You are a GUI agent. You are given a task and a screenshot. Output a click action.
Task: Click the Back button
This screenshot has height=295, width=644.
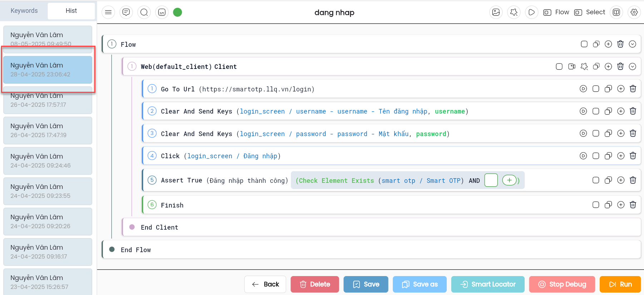point(265,284)
